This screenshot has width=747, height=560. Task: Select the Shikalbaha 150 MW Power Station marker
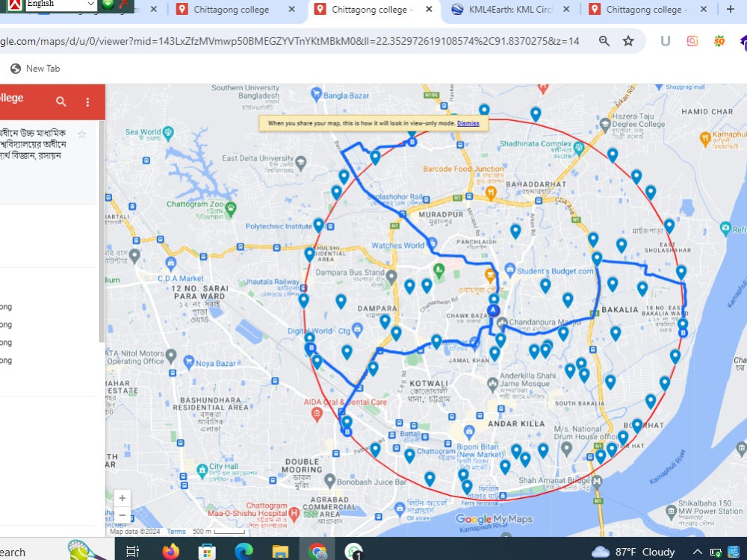pyautogui.click(x=672, y=512)
